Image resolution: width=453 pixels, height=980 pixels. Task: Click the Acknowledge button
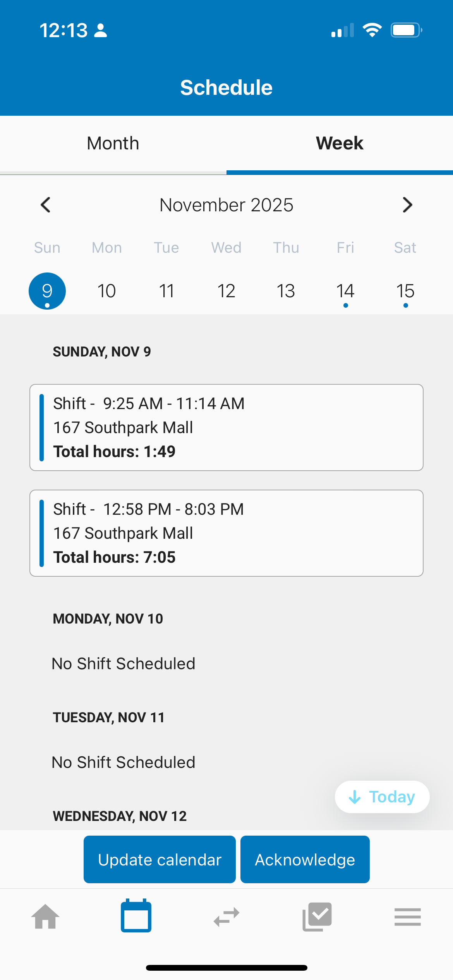tap(305, 859)
